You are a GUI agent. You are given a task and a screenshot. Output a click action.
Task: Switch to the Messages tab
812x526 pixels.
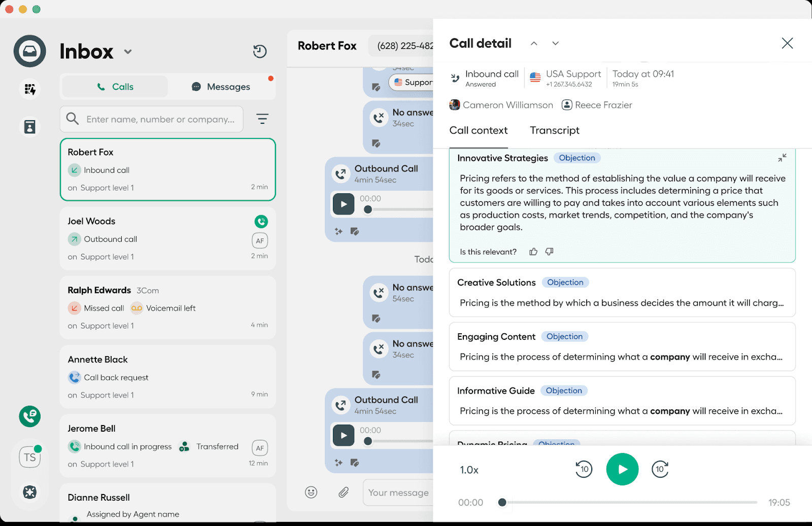click(x=221, y=87)
